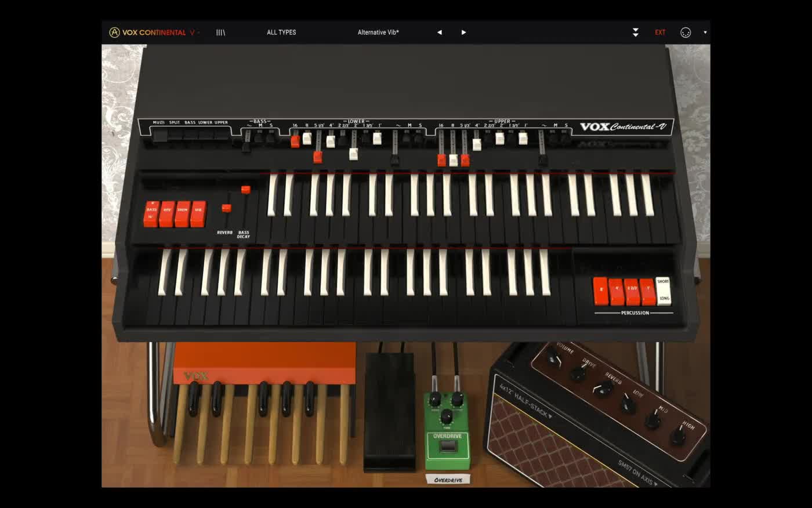Select the LOWER keyboard mode button
Screen dimensions: 812x508
click(x=205, y=134)
